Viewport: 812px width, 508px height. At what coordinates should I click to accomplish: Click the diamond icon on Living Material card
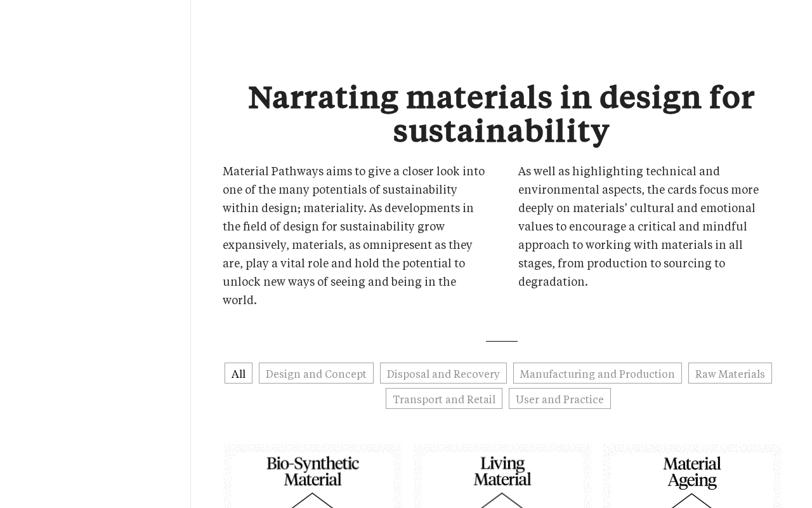[502, 500]
